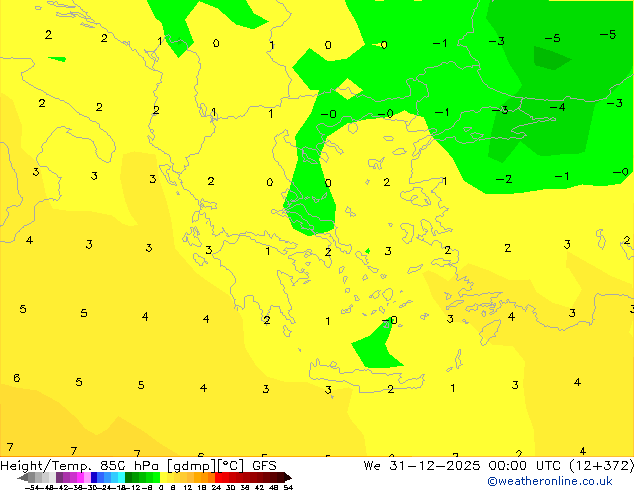Image resolution: width=634 pixels, height=490 pixels.
Task: Click the 'GFS' model label
Action: (264, 466)
